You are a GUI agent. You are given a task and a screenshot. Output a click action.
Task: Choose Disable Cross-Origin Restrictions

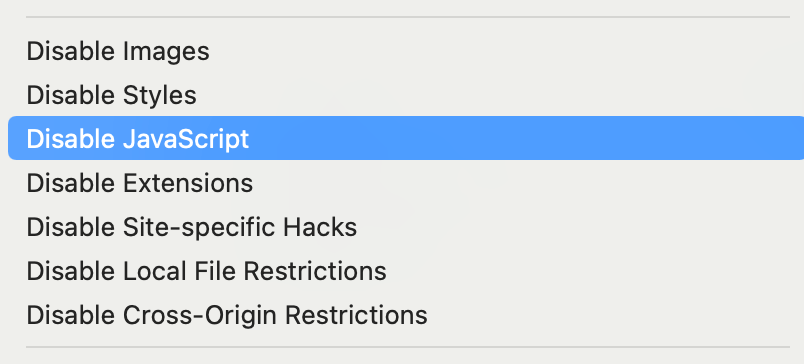(x=406, y=315)
